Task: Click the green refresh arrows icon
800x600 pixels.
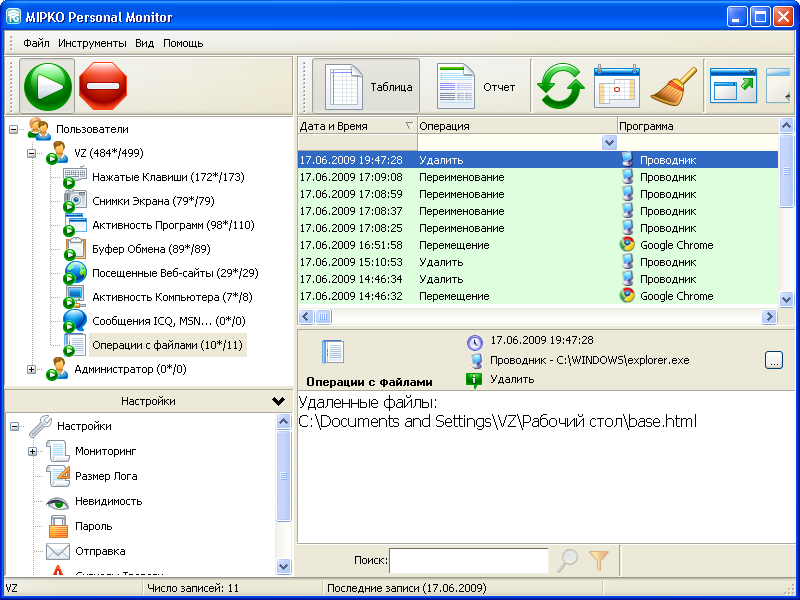Action: point(560,87)
